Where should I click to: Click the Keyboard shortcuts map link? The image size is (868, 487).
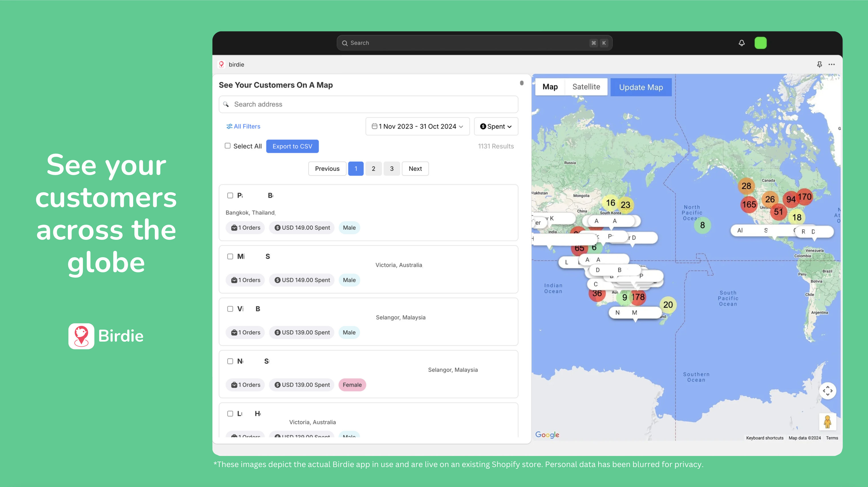(764, 438)
